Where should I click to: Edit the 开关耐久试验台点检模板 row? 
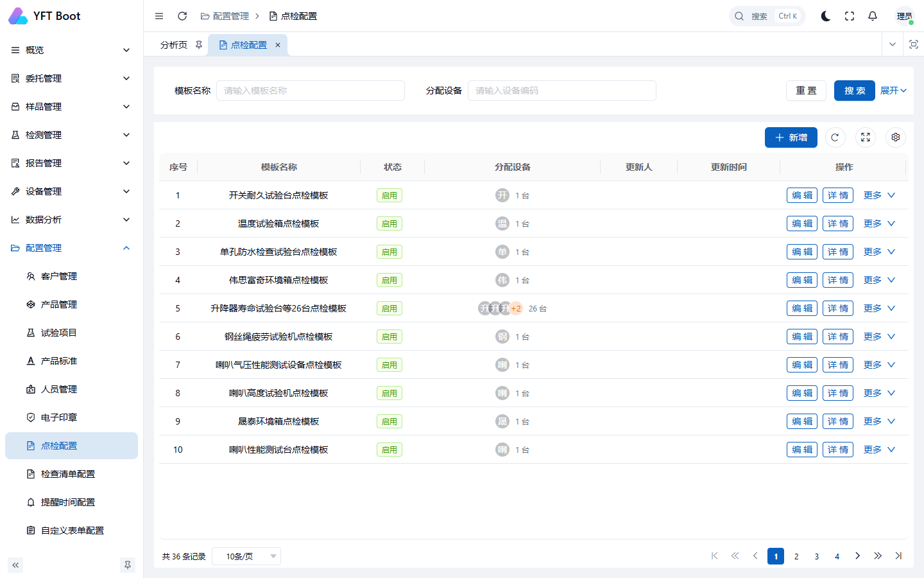802,195
